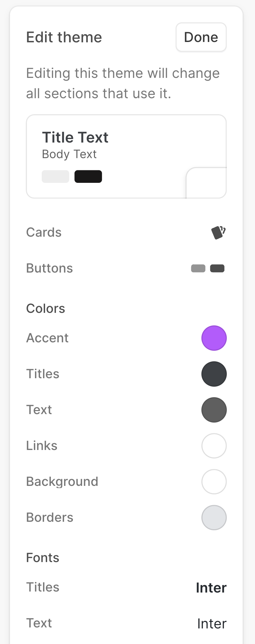The width and height of the screenshot is (255, 644).
Task: Click the rounded corner preview in the theme card
Action: tap(206, 183)
